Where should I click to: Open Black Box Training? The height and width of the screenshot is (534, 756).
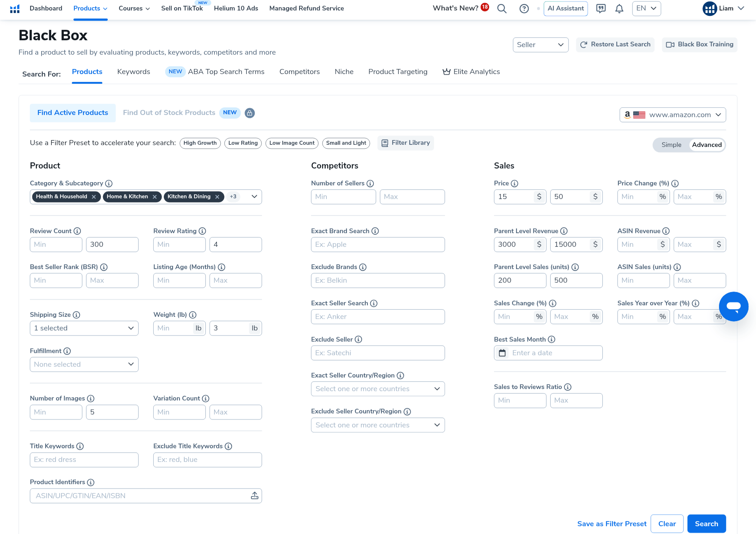coord(700,45)
